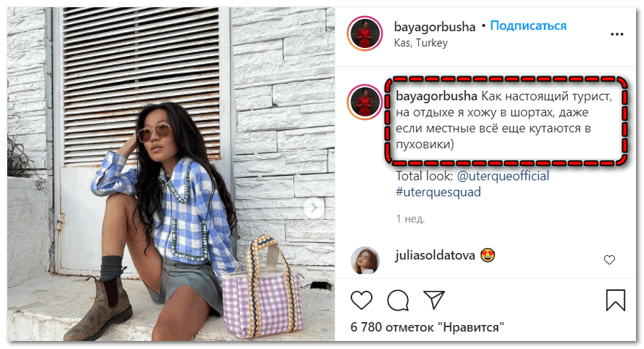The image size is (644, 349).
Task: Open the three-dot options menu
Action: 617,34
